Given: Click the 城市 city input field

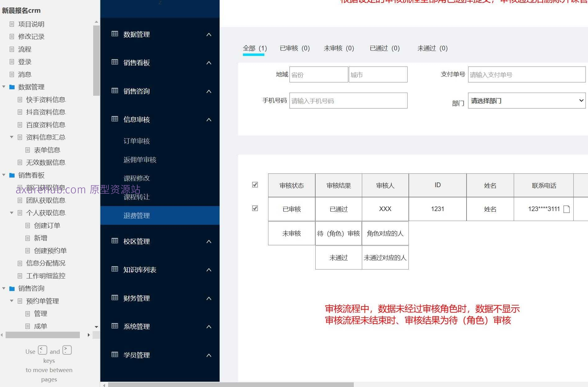Looking at the screenshot, I should pos(378,74).
